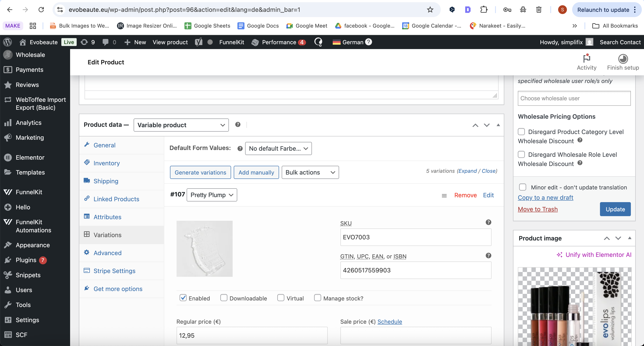Open the Attributes product data tab
This screenshot has height=346, width=644.
[x=107, y=217]
